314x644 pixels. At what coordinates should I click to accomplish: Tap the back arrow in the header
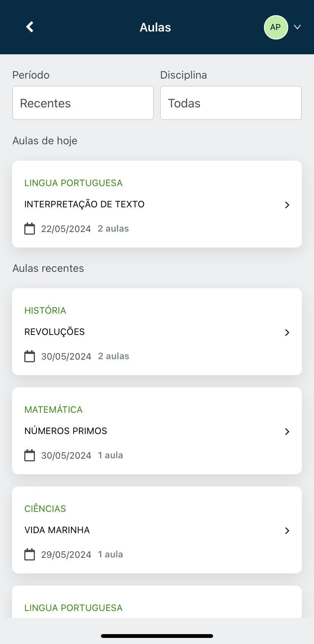click(x=30, y=27)
